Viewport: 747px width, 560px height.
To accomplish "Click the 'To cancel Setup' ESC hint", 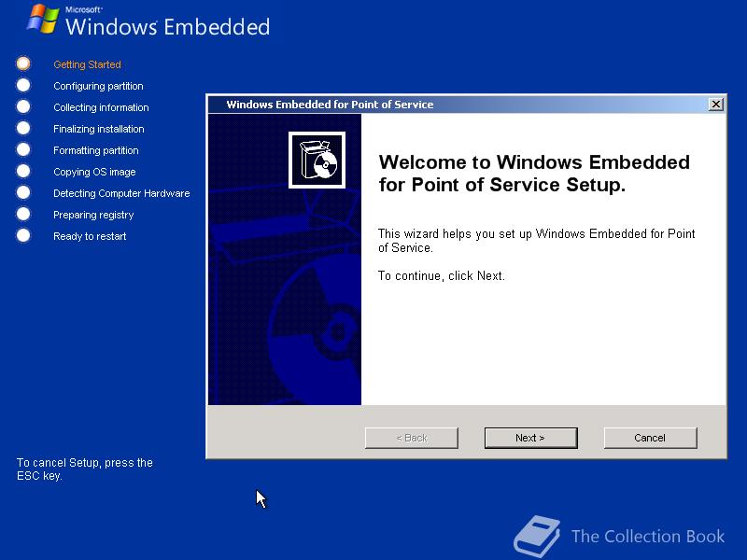I will point(85,469).
